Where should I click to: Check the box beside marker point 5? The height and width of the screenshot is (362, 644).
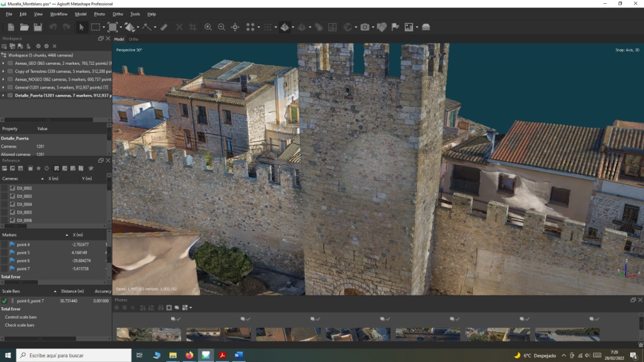pyautogui.click(x=4, y=253)
